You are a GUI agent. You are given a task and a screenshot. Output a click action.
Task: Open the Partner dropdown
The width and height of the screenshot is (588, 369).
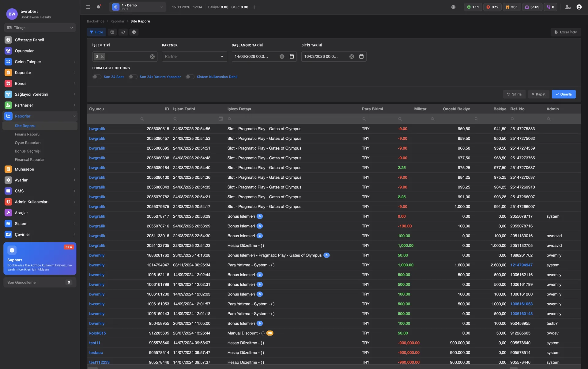point(194,57)
